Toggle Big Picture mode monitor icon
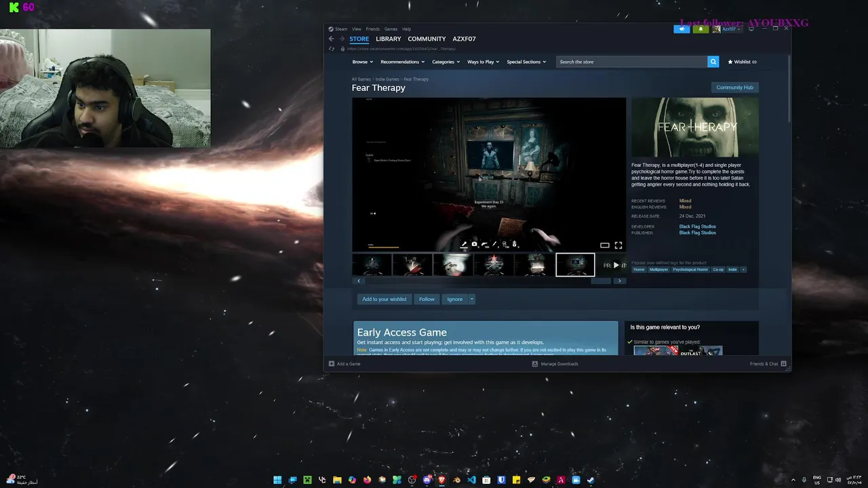Image resolution: width=868 pixels, height=488 pixels. click(x=751, y=29)
